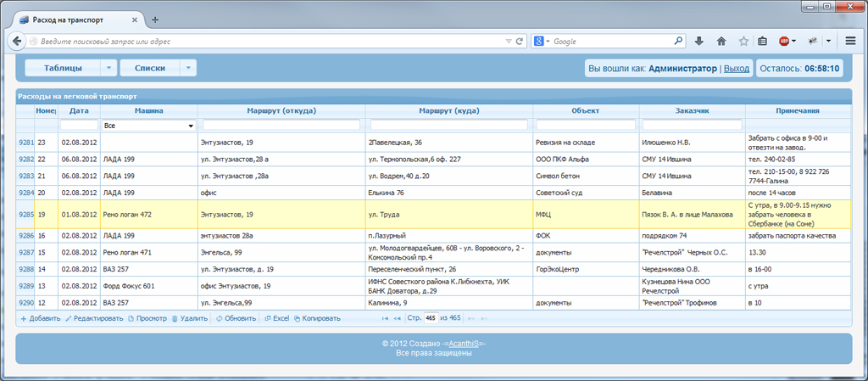
Task: Click the Выход logout link
Action: click(x=737, y=69)
